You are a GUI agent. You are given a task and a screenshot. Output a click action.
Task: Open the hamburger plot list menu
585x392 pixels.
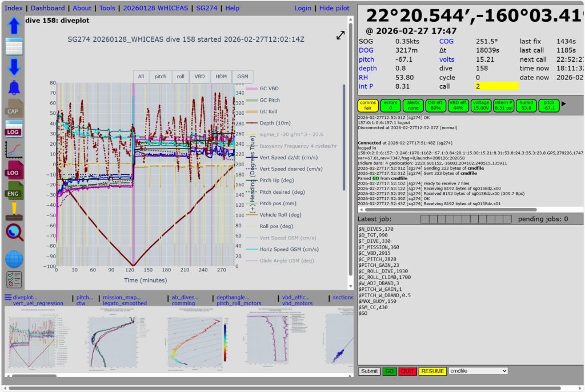pyautogui.click(x=8, y=297)
